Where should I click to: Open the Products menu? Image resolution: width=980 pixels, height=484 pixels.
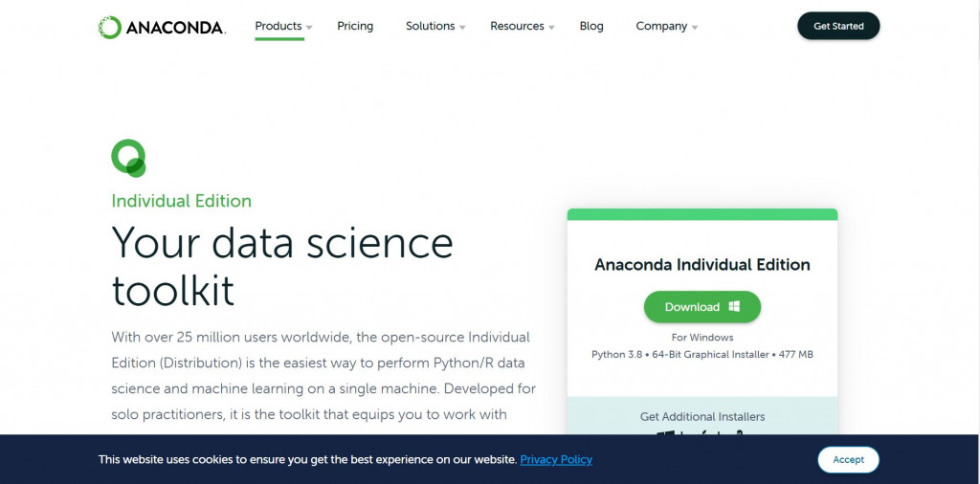pos(278,26)
